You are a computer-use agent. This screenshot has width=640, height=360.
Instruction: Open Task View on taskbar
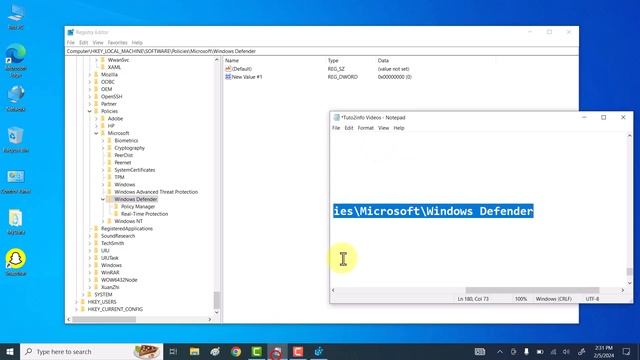click(x=173, y=351)
